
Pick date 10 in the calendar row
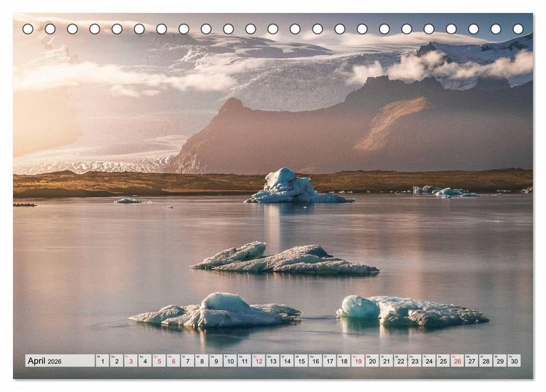pos(230,361)
